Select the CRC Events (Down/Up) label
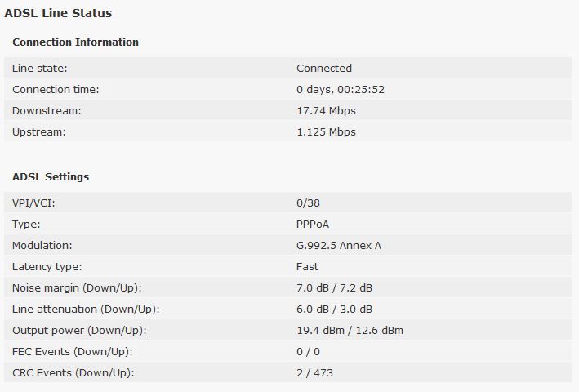 (73, 372)
